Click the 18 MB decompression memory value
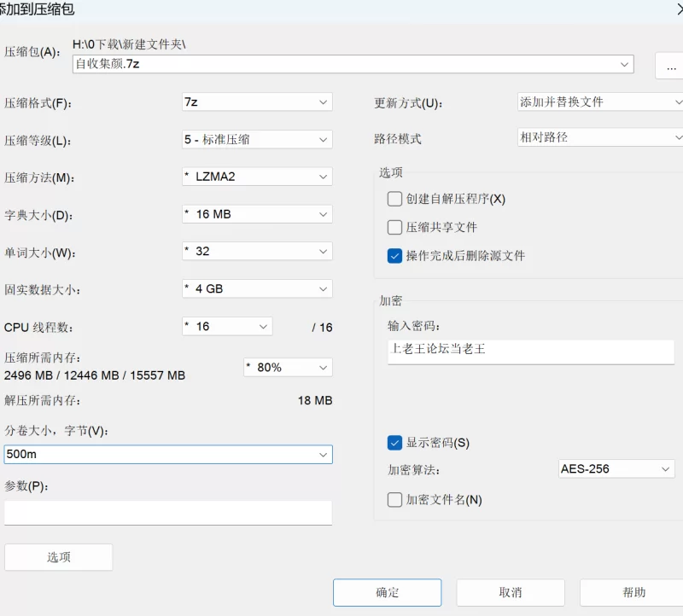Viewport: 683px width, 616px height. (x=315, y=400)
